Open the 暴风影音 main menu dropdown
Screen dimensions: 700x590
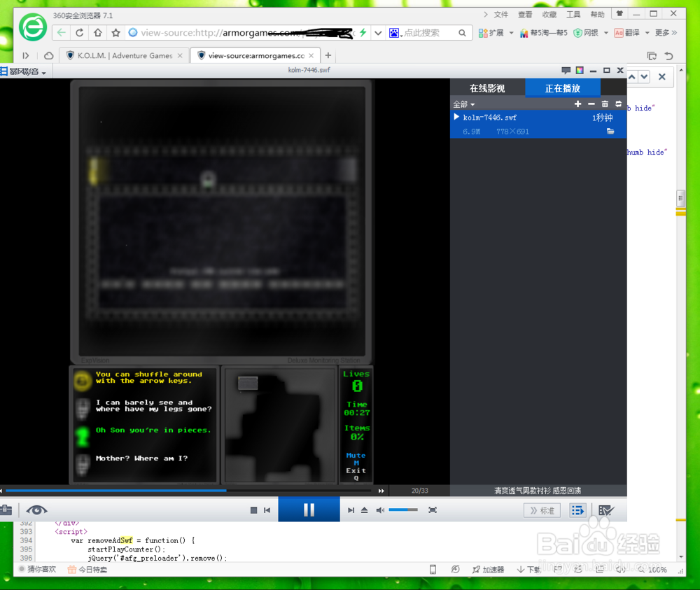point(23,71)
